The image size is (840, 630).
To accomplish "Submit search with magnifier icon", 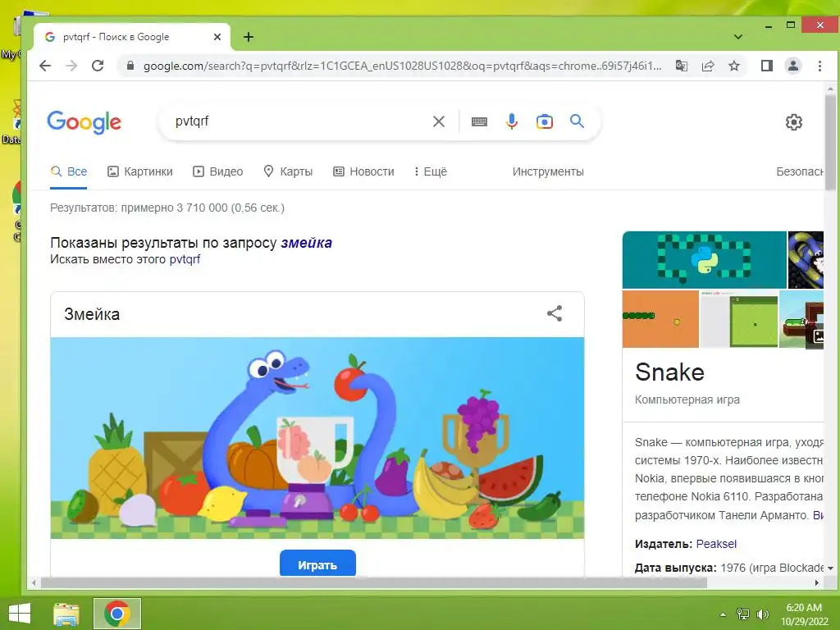I will 577,121.
